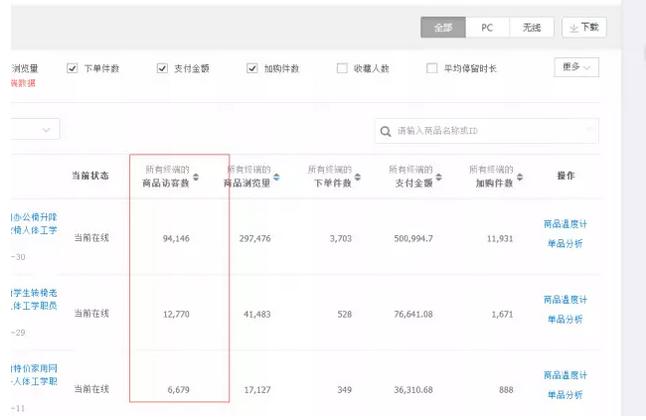The width and height of the screenshot is (646, 420).
Task: Enable the 收藏人数 checkbox
Action: (x=342, y=68)
